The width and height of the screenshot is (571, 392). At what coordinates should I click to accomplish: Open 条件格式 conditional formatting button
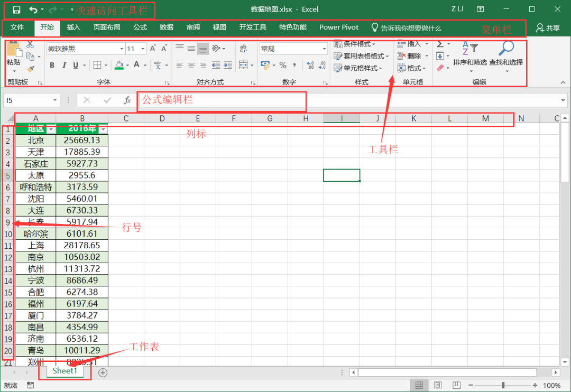355,44
